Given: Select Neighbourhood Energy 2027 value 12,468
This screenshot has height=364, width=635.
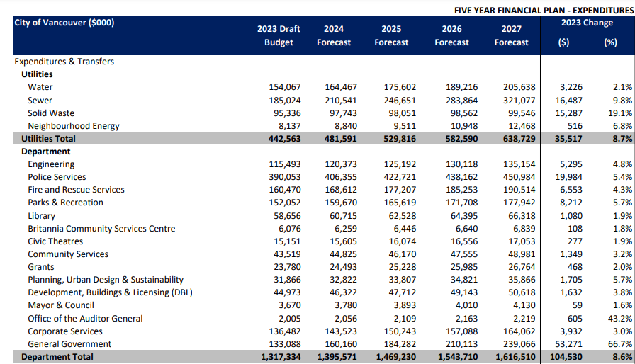Looking at the screenshot, I should click(x=522, y=126).
